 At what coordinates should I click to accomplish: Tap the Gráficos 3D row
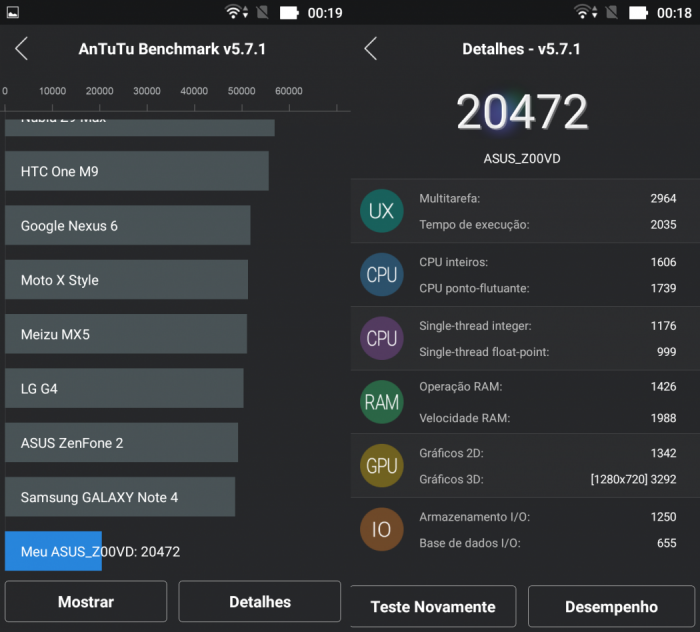(547, 479)
